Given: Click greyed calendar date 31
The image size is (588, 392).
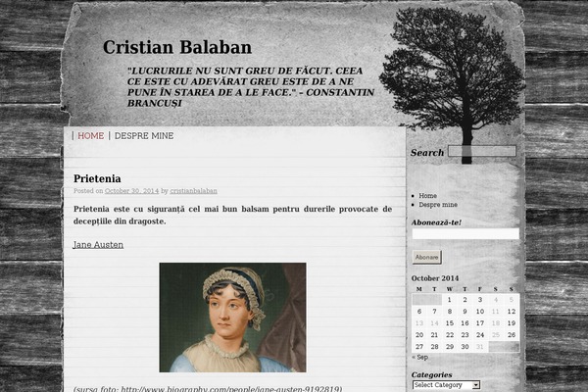Looking at the screenshot, I should click(480, 347).
